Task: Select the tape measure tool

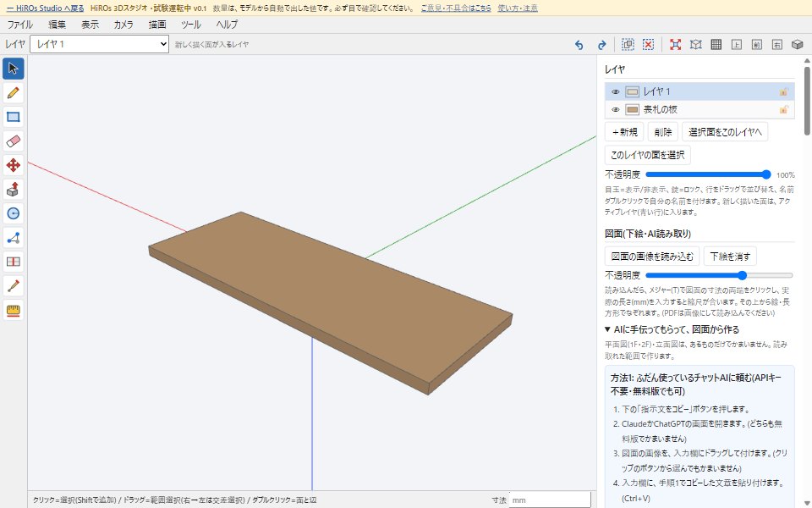Action: click(14, 311)
